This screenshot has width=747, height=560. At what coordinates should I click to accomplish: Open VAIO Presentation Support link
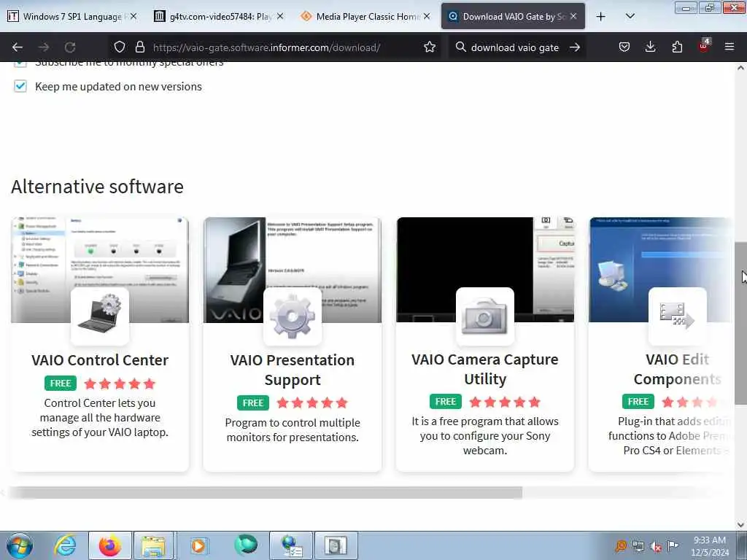click(292, 370)
